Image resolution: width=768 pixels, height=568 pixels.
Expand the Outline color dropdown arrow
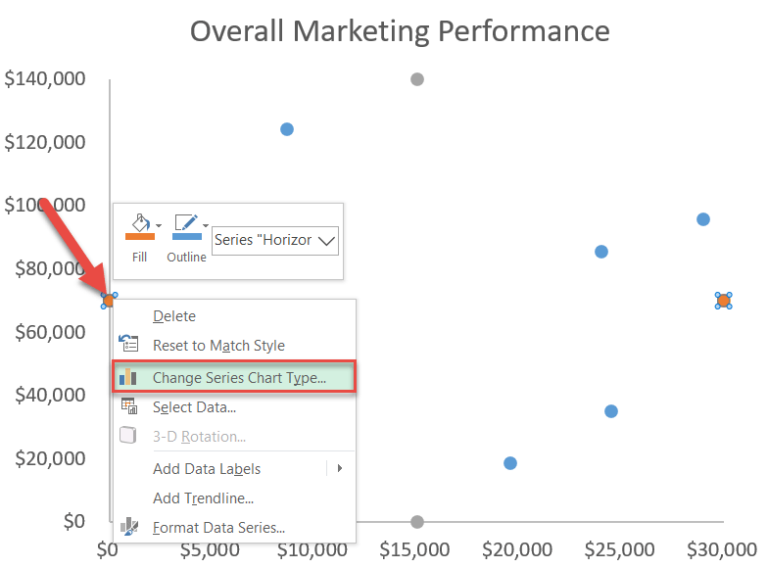[206, 226]
